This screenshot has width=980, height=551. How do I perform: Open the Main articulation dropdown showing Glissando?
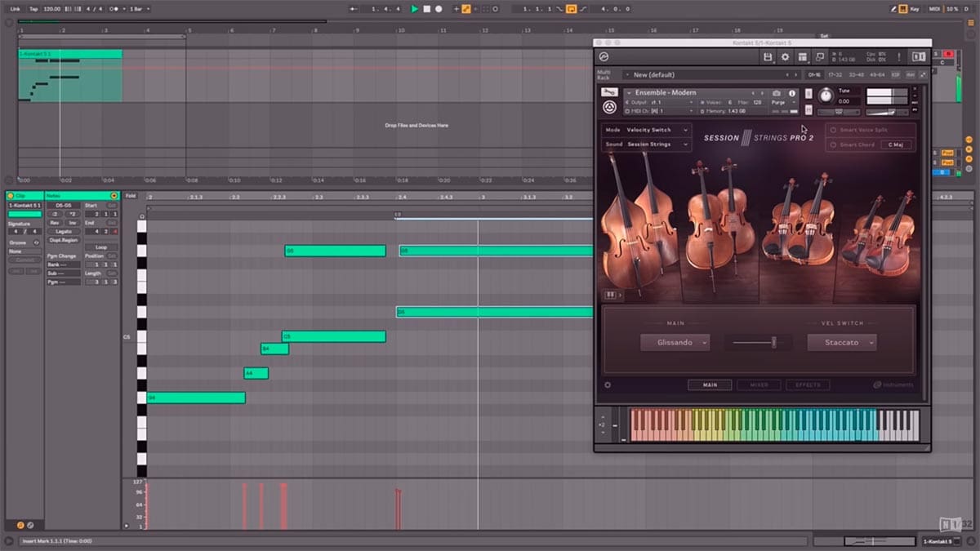pos(675,343)
